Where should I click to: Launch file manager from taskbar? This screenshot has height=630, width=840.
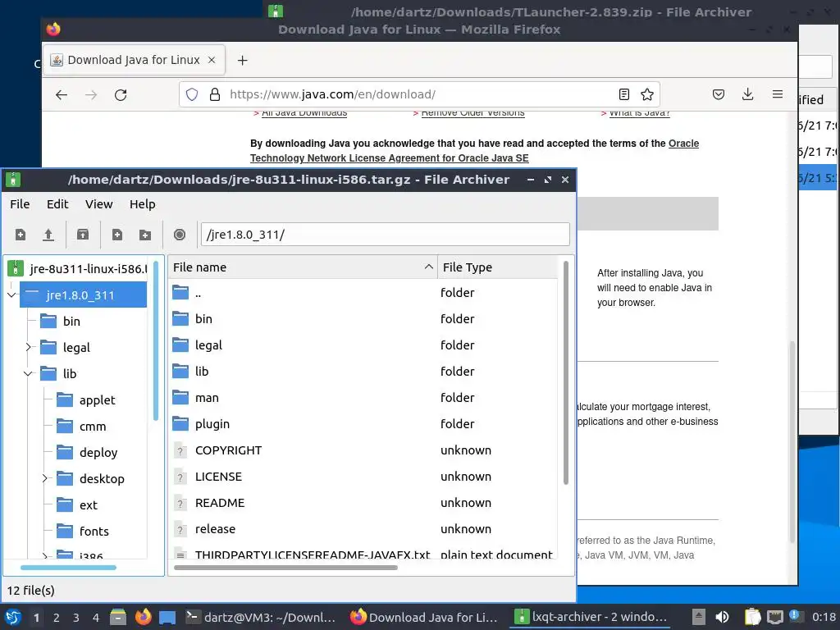click(118, 617)
